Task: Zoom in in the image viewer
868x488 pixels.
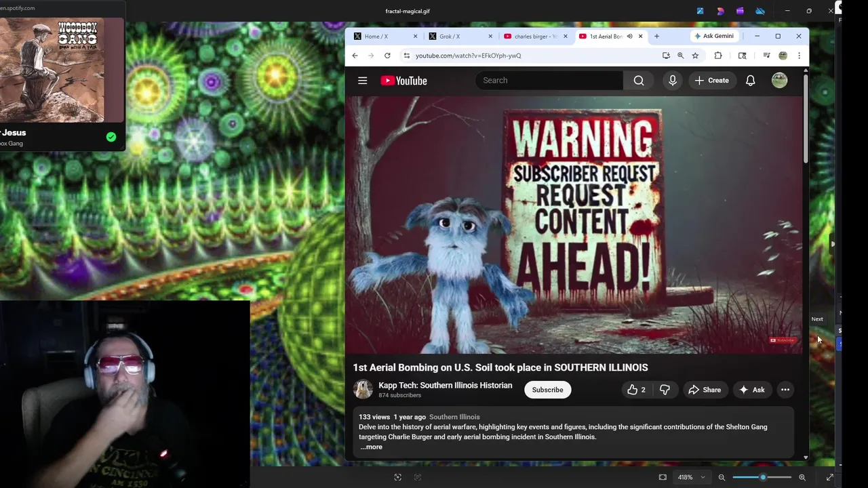Action: [x=802, y=477]
